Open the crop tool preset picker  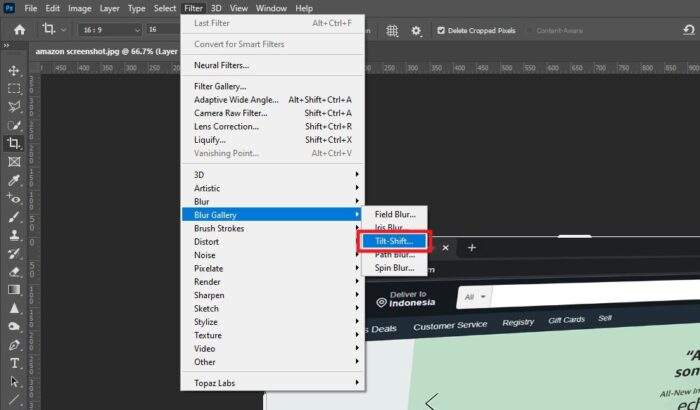click(x=54, y=29)
